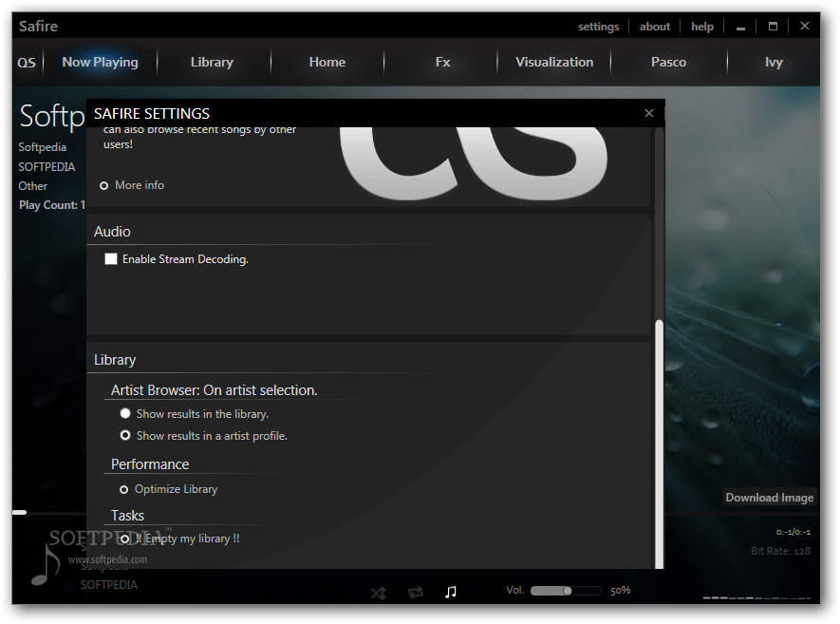Click the Safire title text
The image size is (840, 624).
tap(38, 26)
